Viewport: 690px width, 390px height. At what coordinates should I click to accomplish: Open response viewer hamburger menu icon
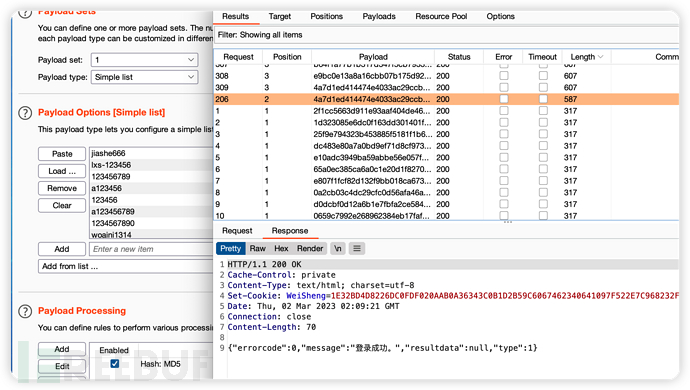357,249
